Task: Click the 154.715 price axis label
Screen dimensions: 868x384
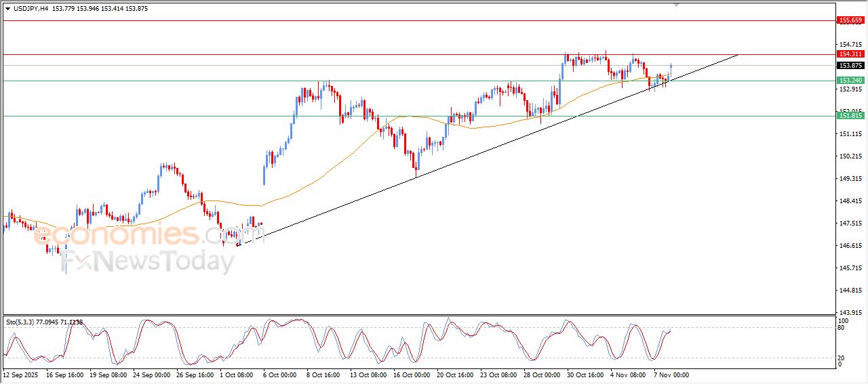Action: click(850, 44)
